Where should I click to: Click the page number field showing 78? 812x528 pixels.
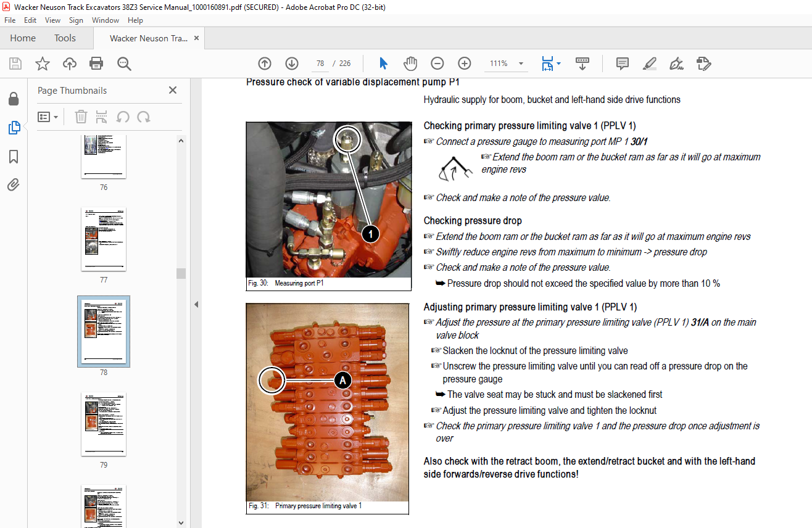point(320,64)
